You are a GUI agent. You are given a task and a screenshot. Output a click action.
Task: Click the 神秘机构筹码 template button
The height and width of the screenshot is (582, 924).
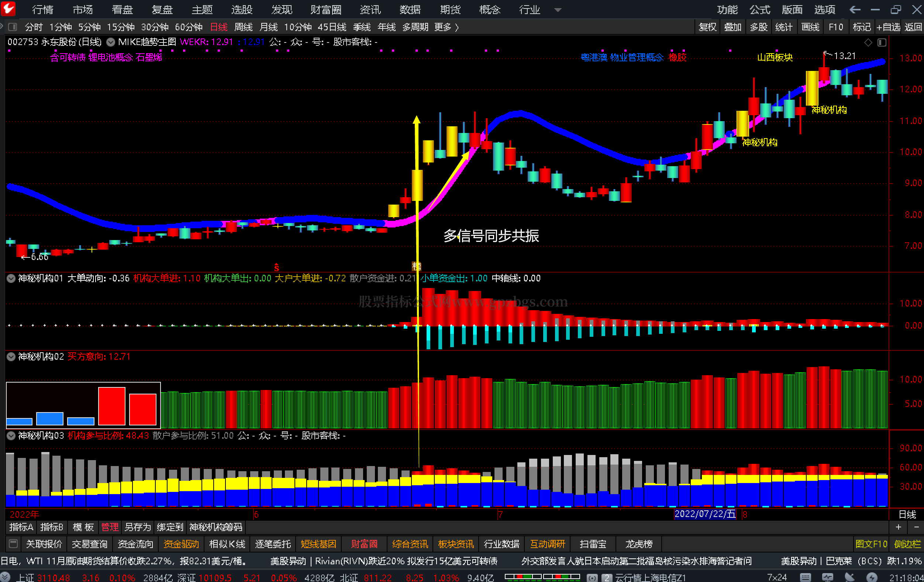[x=216, y=527]
